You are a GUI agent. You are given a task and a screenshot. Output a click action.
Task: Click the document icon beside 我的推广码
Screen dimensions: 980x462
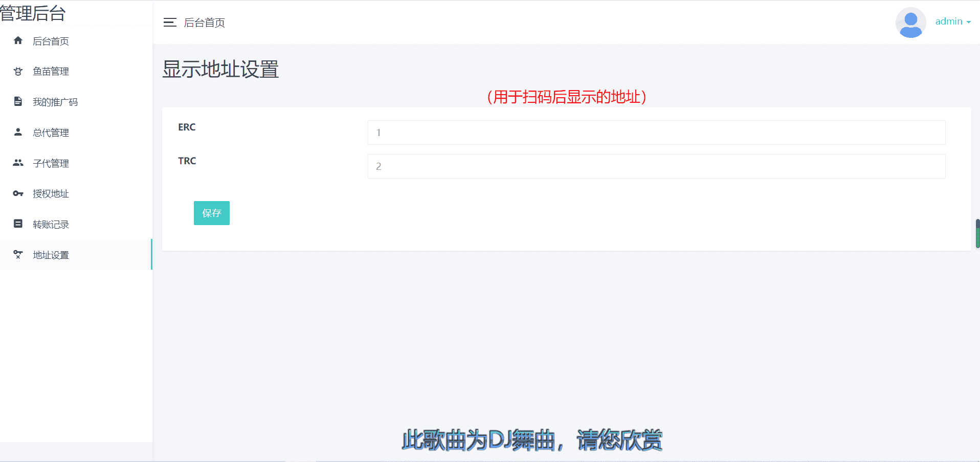click(x=18, y=101)
